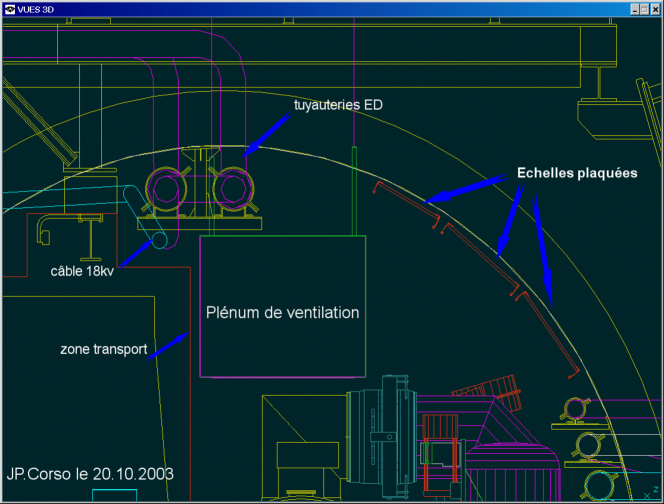Screen dimensions: 664x504
Task: Click the eye icon in VUES 3D title bar
Action: pyautogui.click(x=10, y=9)
